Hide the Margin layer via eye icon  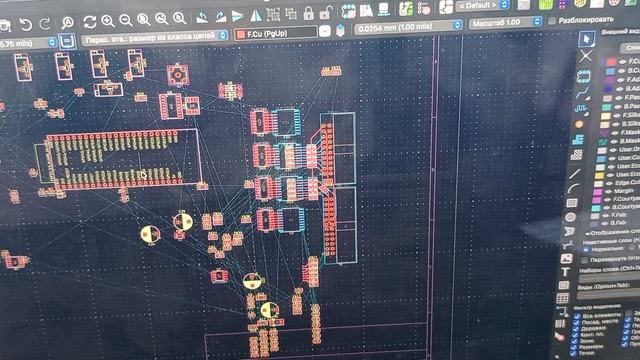click(x=608, y=191)
